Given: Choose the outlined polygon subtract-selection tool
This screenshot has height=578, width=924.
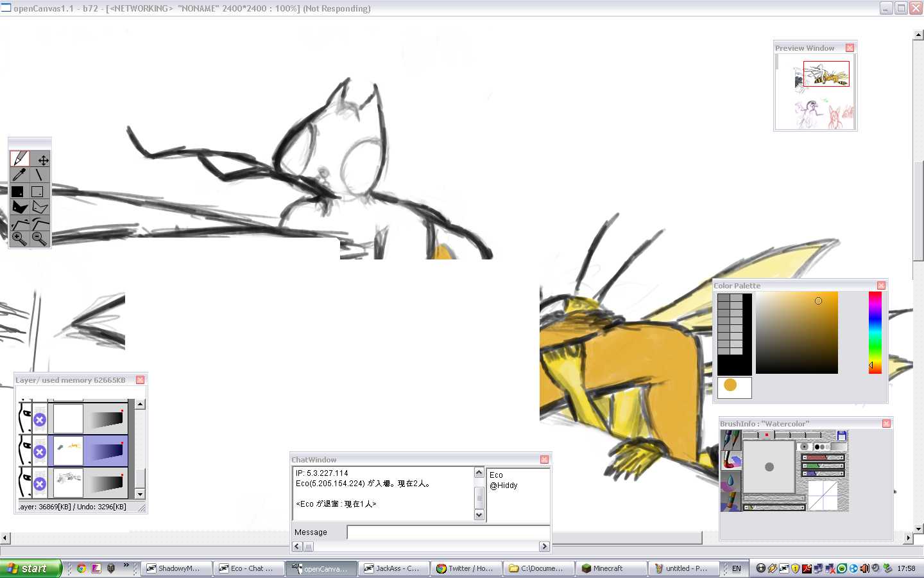Looking at the screenshot, I should click(x=40, y=207).
